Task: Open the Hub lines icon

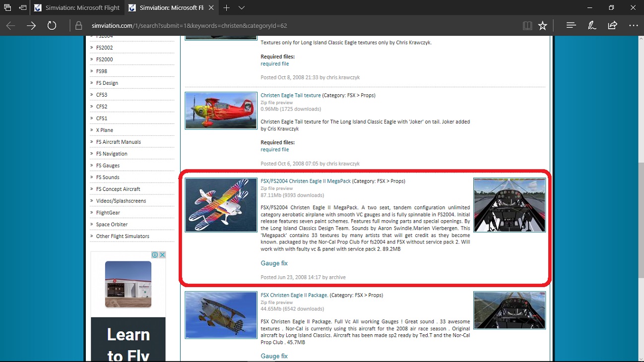Action: click(x=571, y=25)
